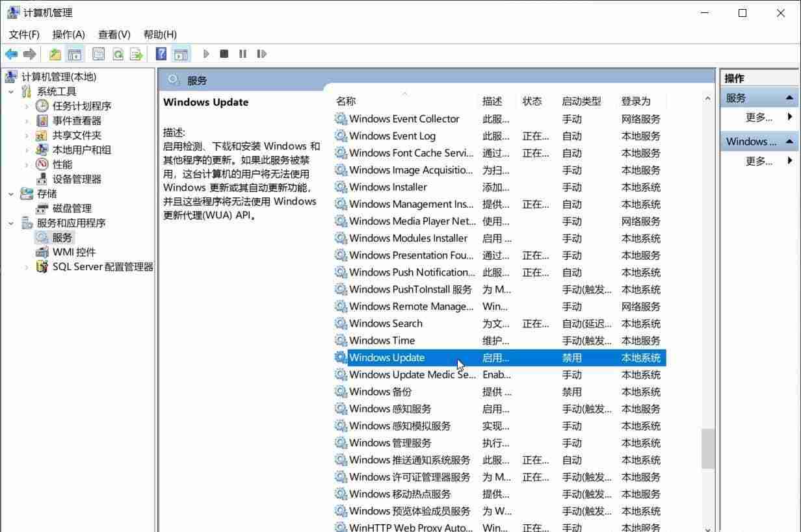Open the 查看(V) menu
Viewport: 801px width, 532px height.
click(114, 34)
